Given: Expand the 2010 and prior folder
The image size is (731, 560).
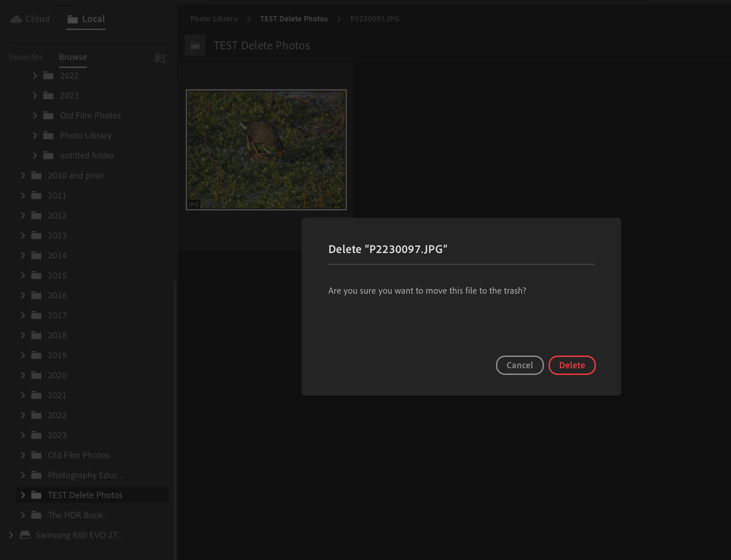Looking at the screenshot, I should 23,175.
